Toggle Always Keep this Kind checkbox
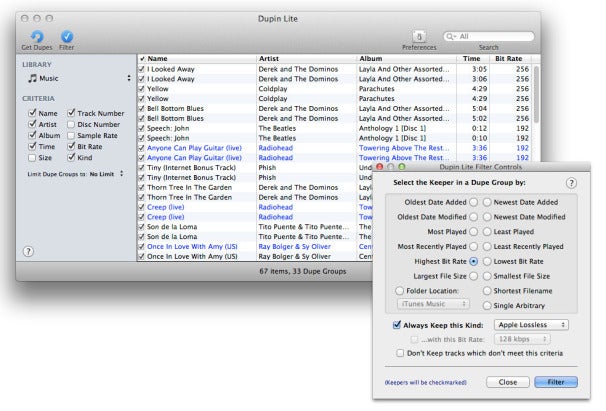Viewport: 606px width, 411px height. tap(397, 325)
